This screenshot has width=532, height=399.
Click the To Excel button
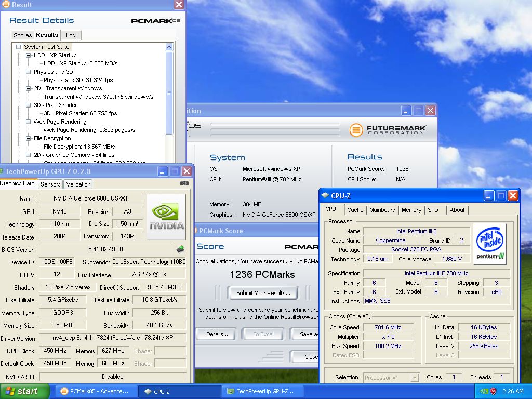click(263, 334)
